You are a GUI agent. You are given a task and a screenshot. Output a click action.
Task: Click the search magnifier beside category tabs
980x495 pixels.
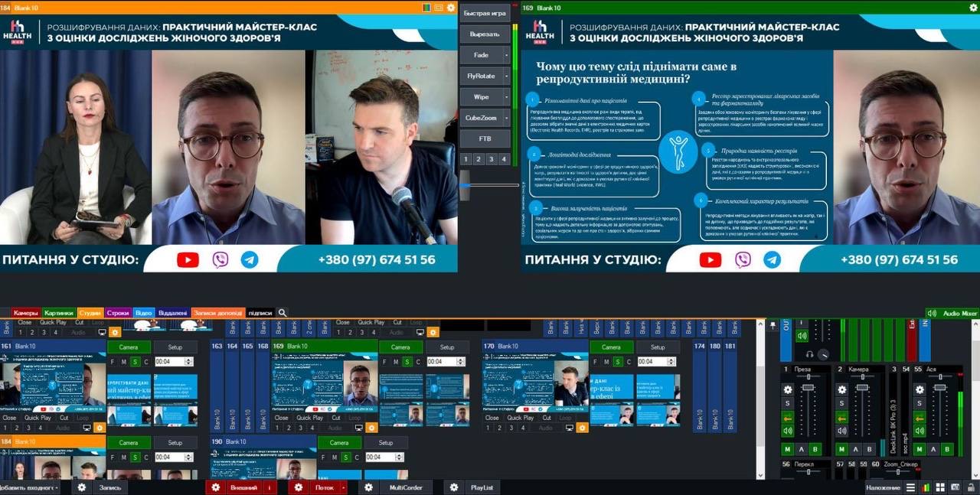pyautogui.click(x=283, y=313)
